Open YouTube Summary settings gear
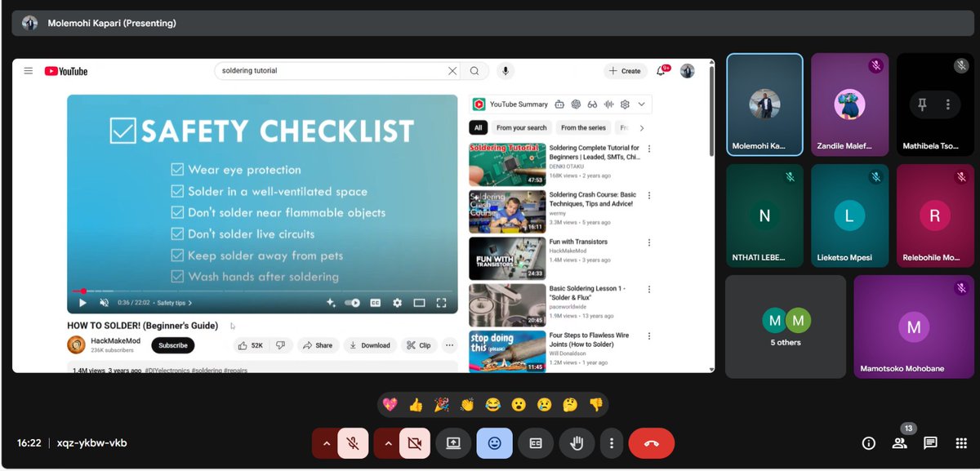The width and height of the screenshot is (980, 471). pyautogui.click(x=625, y=104)
